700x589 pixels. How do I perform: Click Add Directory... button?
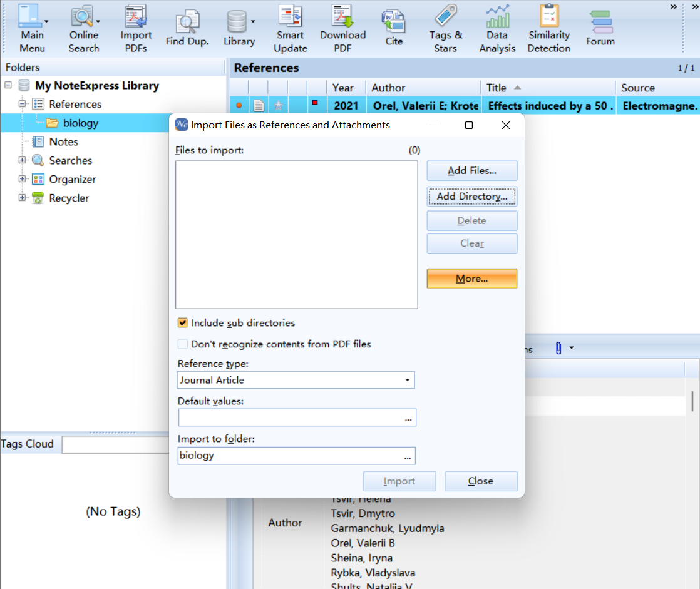[x=472, y=197]
